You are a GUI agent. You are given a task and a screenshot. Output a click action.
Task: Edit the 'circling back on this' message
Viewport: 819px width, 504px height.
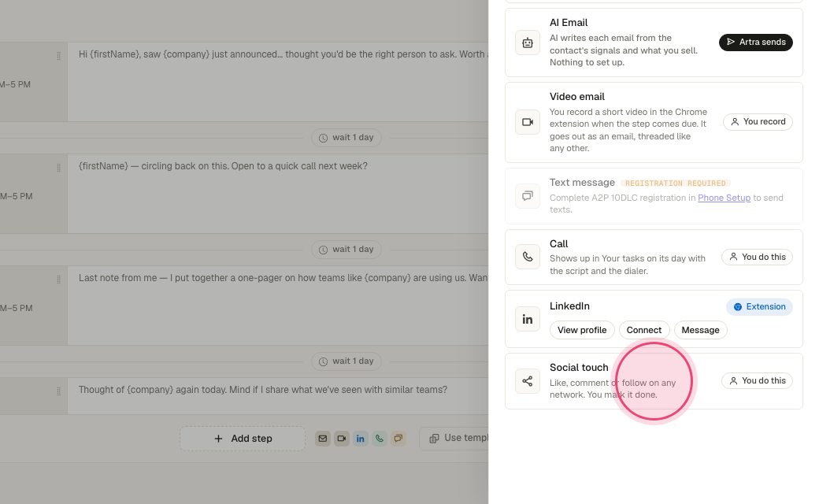coord(278,194)
